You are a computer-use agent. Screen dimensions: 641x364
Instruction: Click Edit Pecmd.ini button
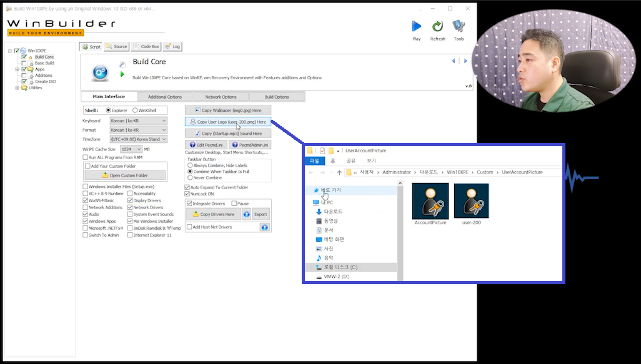click(x=206, y=145)
